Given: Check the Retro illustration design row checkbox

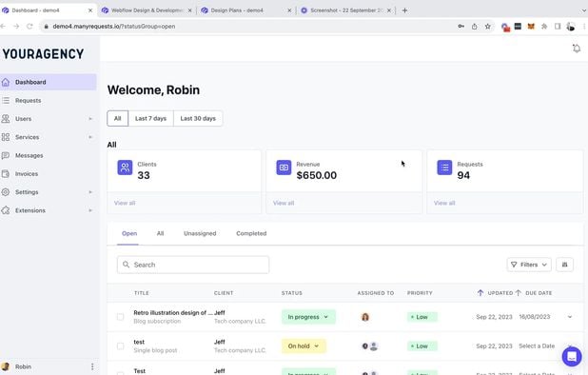Looking at the screenshot, I should point(121,317).
